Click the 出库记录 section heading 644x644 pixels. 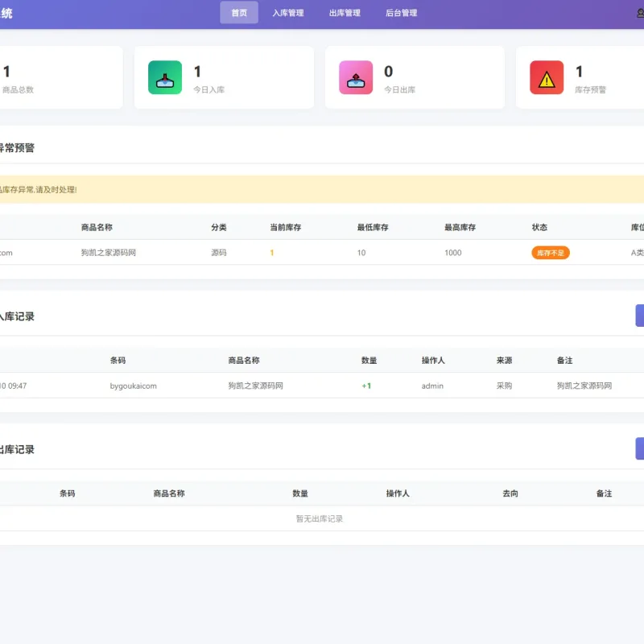tap(17, 450)
